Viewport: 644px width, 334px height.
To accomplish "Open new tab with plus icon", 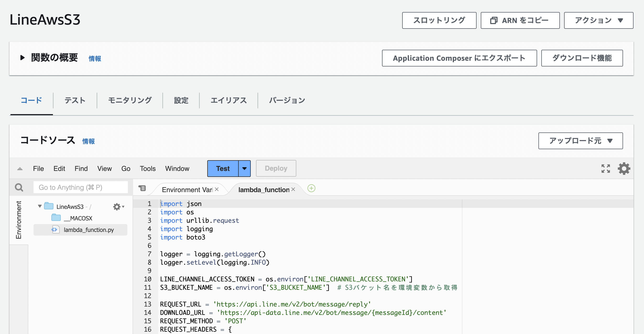I will coord(311,188).
